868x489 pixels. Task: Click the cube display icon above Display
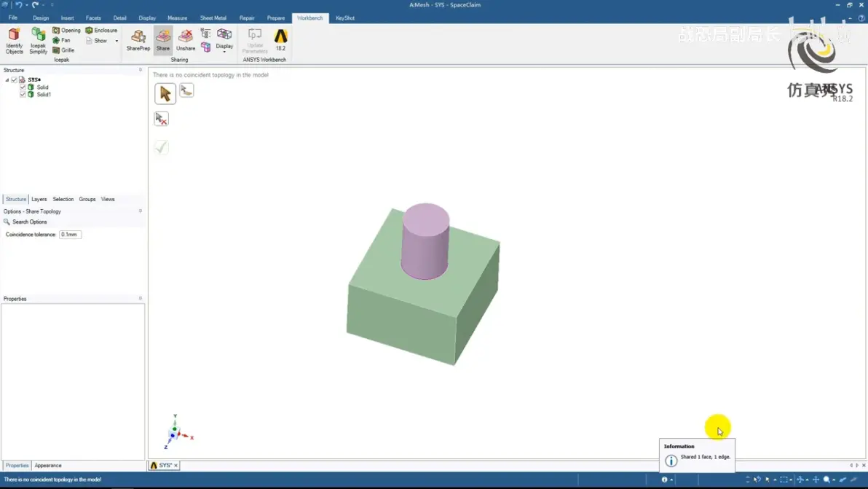224,34
